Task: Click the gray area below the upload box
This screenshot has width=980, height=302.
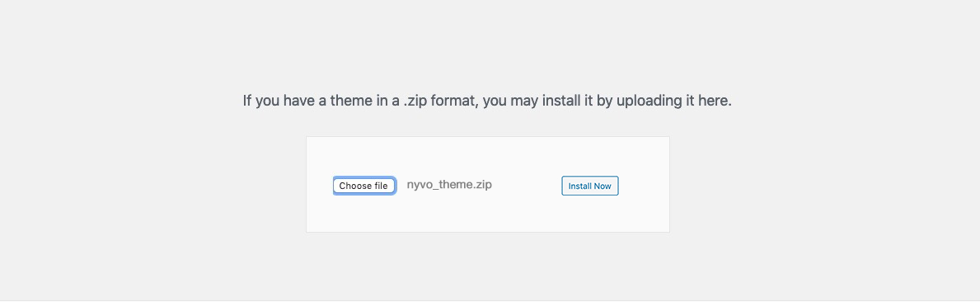Action: coord(487,266)
